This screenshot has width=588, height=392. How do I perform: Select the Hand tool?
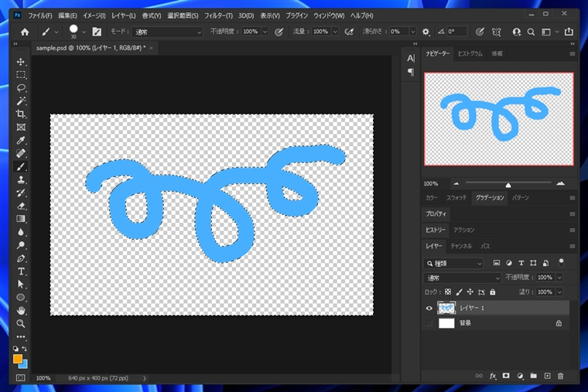click(x=21, y=310)
